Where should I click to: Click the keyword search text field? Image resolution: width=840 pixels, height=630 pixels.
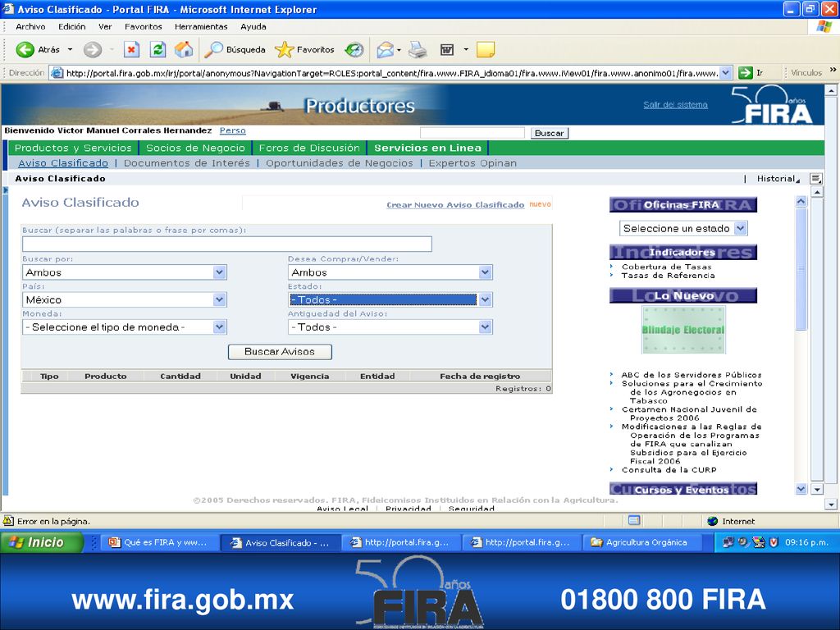pyautogui.click(x=227, y=244)
